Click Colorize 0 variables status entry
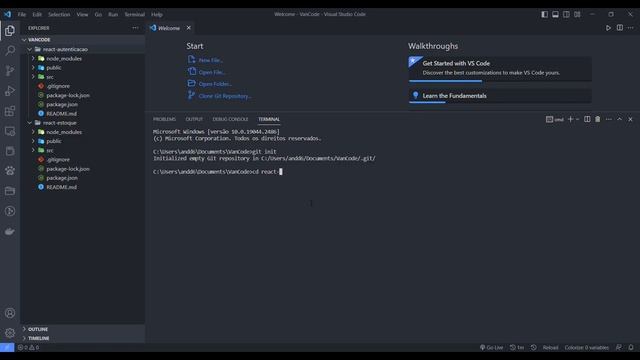 (587, 347)
